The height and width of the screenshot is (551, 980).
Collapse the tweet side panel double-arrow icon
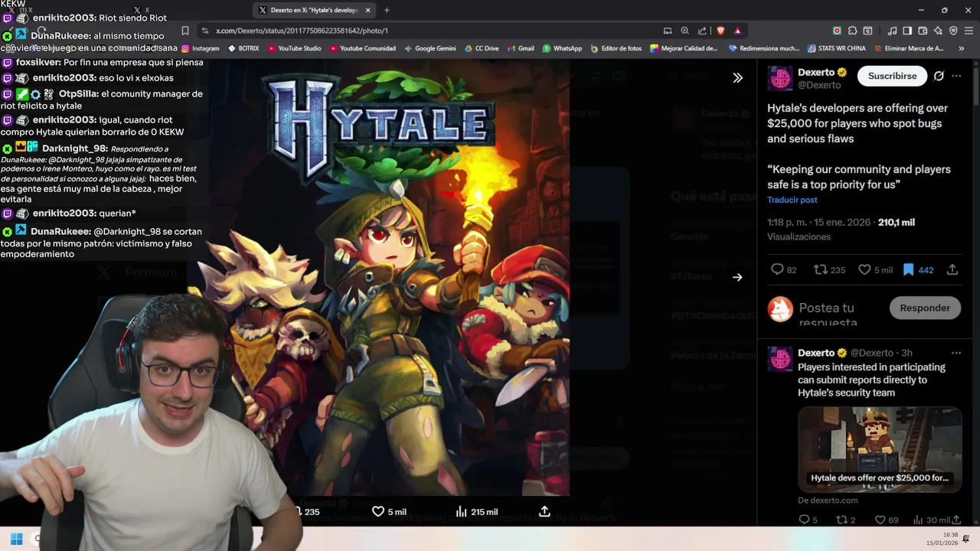tap(737, 77)
